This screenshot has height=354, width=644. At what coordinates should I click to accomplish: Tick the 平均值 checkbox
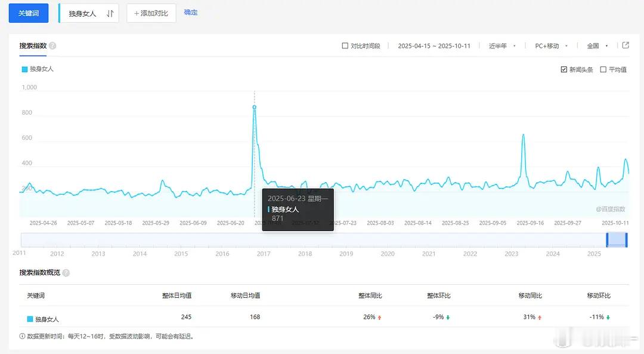tap(603, 69)
